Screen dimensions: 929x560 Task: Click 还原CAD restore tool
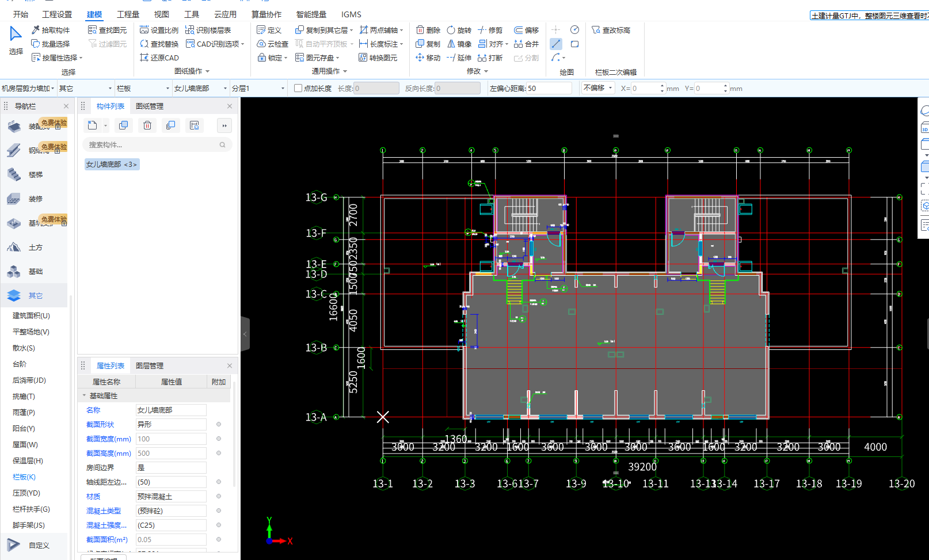tap(159, 58)
